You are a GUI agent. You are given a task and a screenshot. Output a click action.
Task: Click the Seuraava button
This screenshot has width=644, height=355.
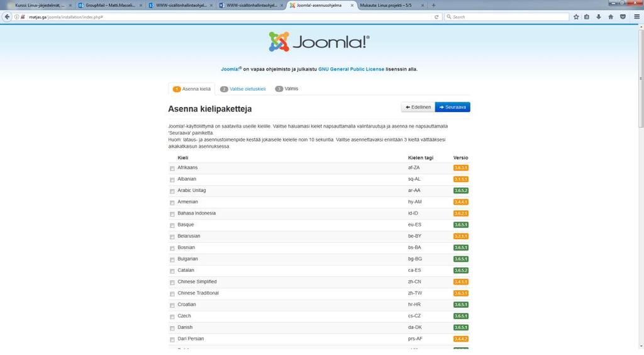tap(453, 107)
